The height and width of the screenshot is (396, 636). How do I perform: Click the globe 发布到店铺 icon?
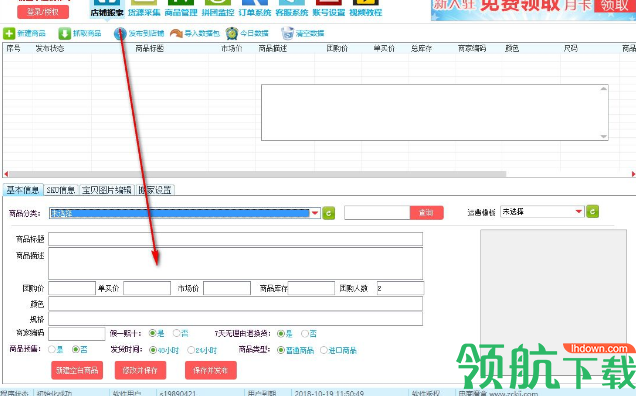click(120, 33)
